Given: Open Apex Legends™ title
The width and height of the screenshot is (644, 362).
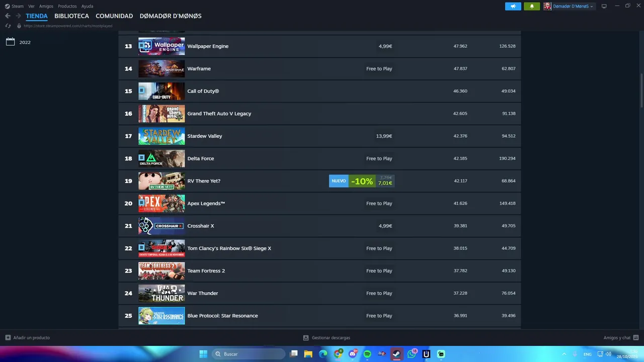Looking at the screenshot, I should pyautogui.click(x=206, y=203).
